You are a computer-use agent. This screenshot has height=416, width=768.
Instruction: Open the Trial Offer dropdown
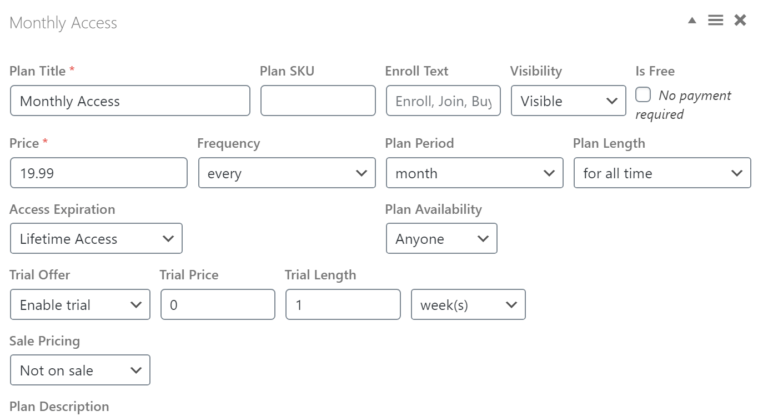(80, 304)
